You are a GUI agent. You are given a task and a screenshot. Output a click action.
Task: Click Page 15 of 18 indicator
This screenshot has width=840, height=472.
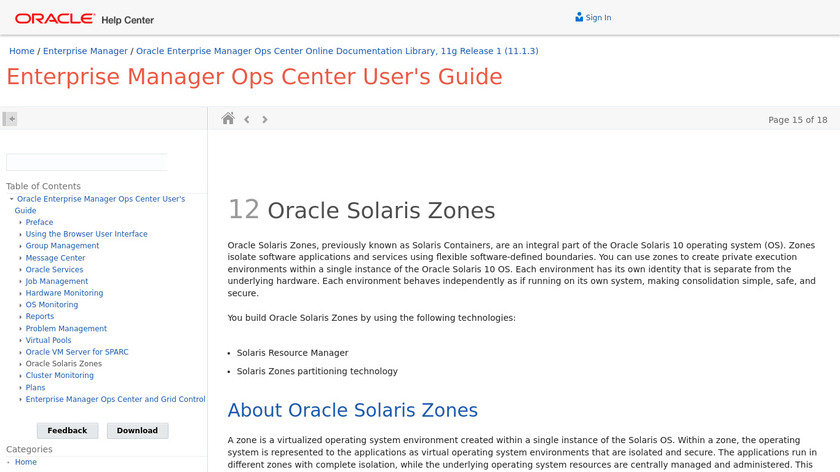point(798,120)
